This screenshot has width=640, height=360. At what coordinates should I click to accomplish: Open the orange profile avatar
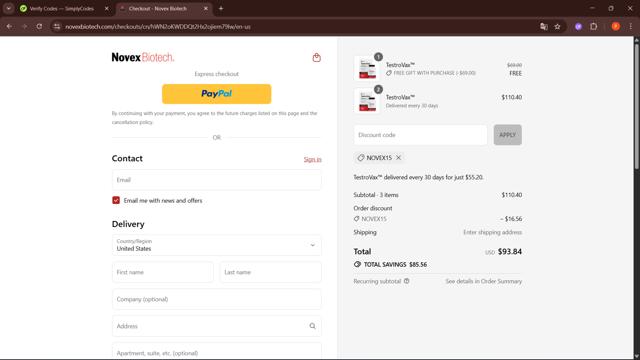tap(616, 27)
